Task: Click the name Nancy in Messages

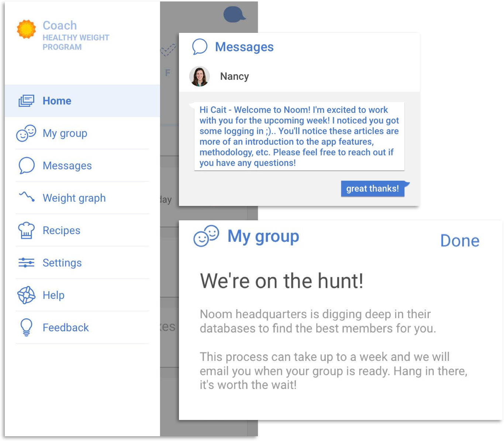Action: pyautogui.click(x=234, y=76)
